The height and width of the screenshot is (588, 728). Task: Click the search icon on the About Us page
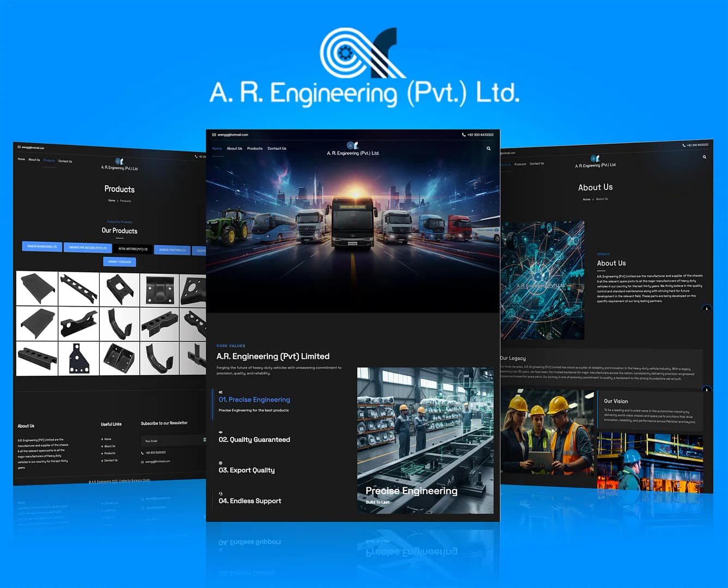(704, 157)
